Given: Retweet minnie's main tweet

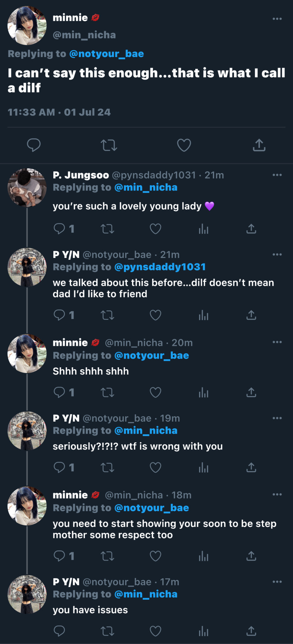Looking at the screenshot, I should click(x=109, y=145).
